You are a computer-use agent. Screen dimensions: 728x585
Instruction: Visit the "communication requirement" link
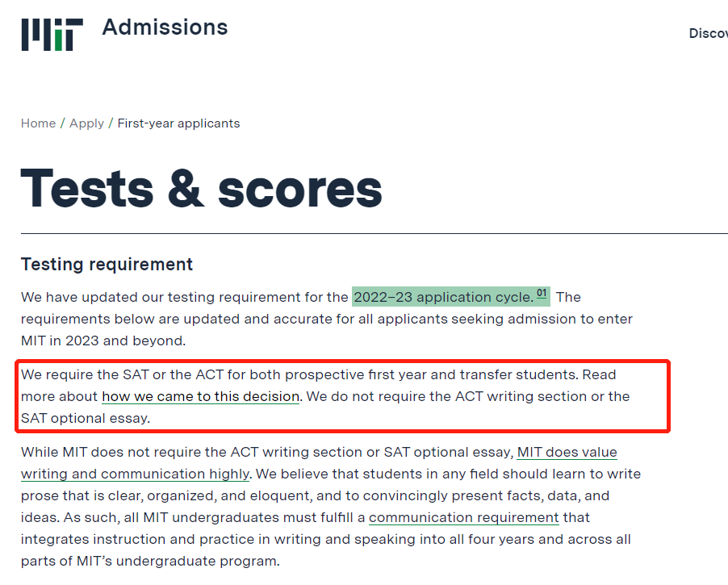[464, 517]
